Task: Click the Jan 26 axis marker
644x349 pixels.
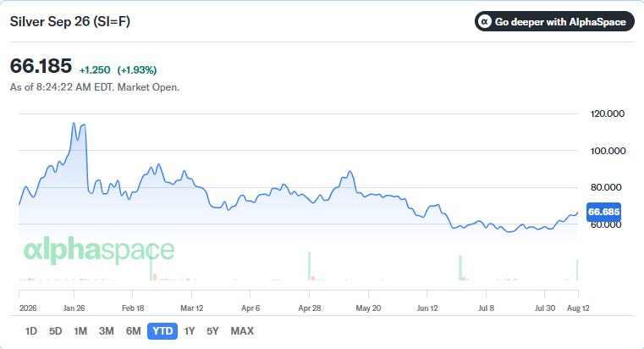Action: 74,307
